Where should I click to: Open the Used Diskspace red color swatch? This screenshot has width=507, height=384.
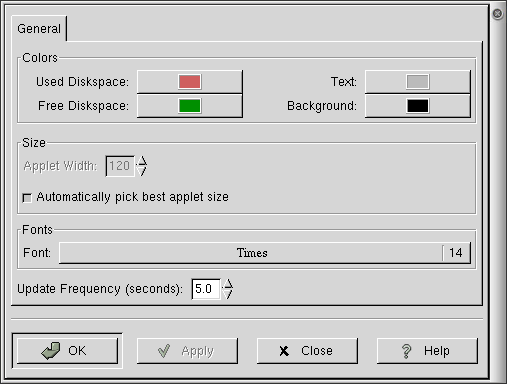190,82
